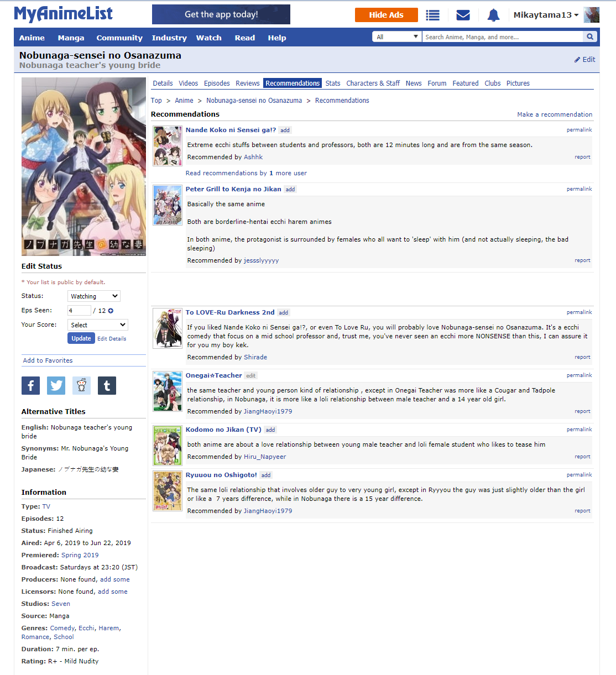Screen dimensions: 616x675
Task: Open To LOVE-Ru Darkness 2nd thumbnail
Action: click(x=168, y=328)
